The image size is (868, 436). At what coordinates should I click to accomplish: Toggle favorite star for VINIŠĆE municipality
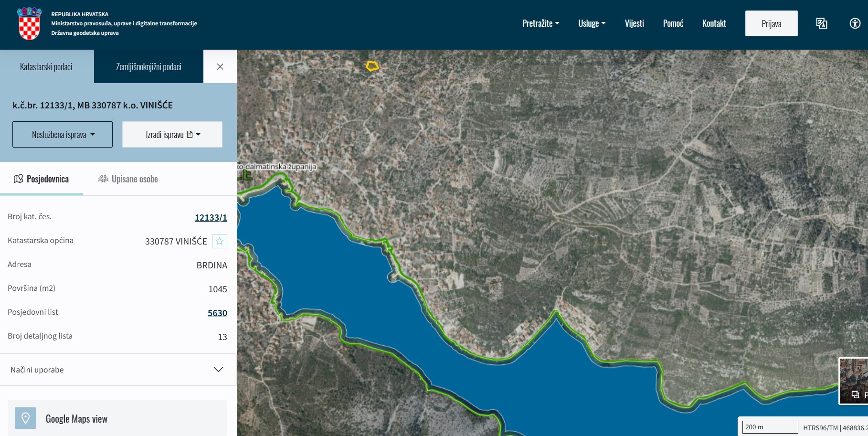tap(220, 241)
